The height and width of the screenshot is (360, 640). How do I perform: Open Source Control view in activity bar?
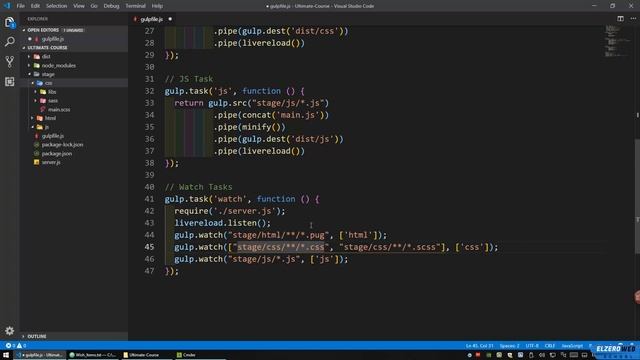coord(9,62)
